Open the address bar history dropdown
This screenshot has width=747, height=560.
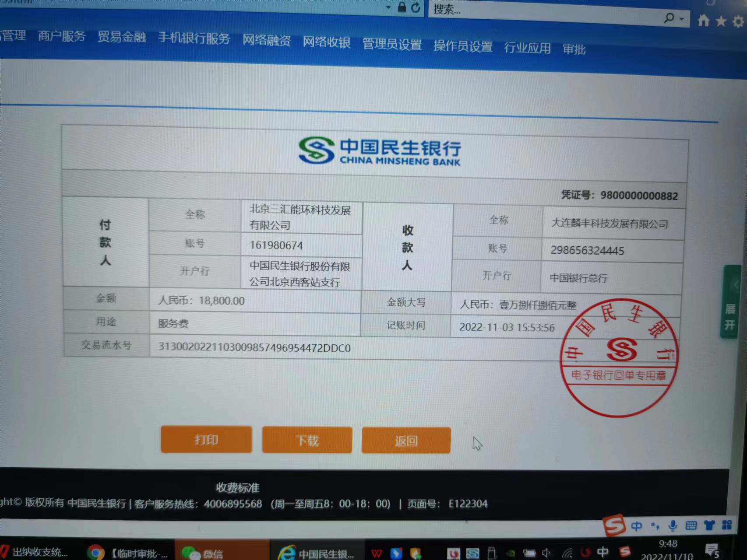point(388,7)
